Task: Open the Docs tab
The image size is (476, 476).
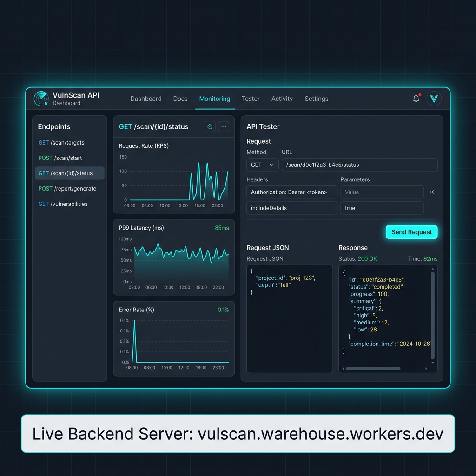Action: [x=180, y=99]
